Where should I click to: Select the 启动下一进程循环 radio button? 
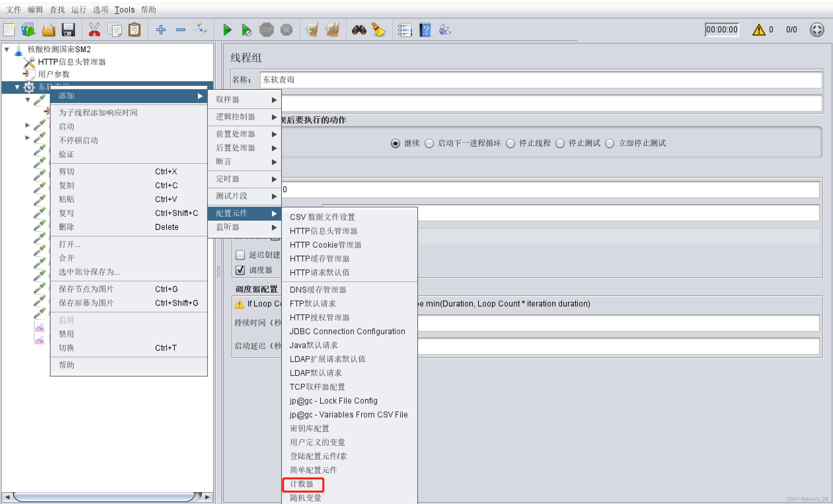[429, 143]
